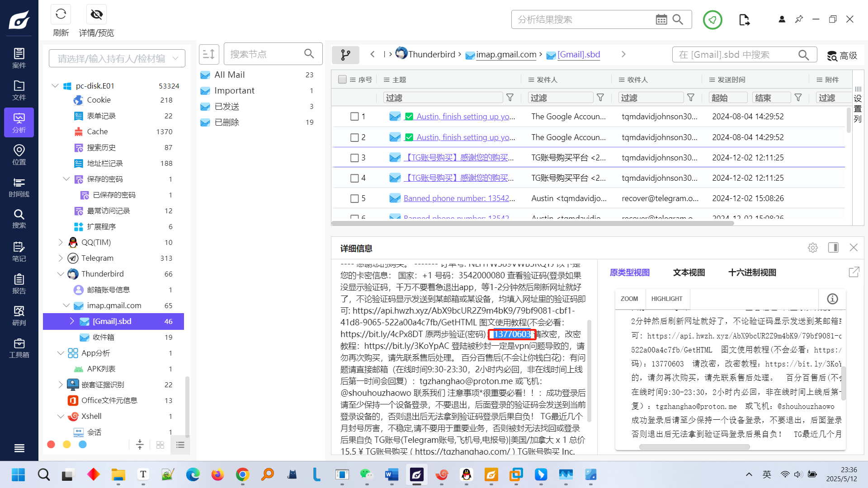Switch to the list view toggle at tree bottom
868x488 pixels.
click(180, 445)
